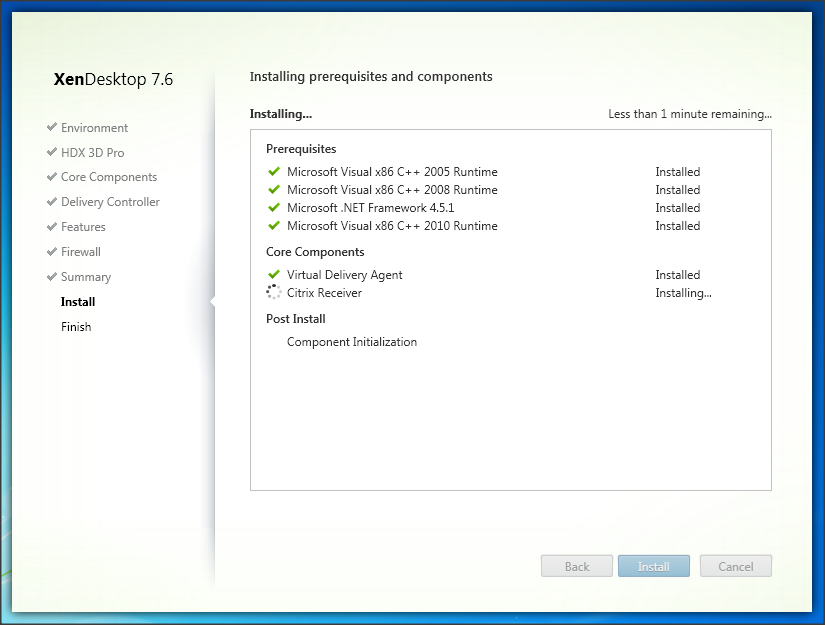Click the checkmark beside .NET Framework 4.5.1
The image size is (825, 625).
point(274,208)
